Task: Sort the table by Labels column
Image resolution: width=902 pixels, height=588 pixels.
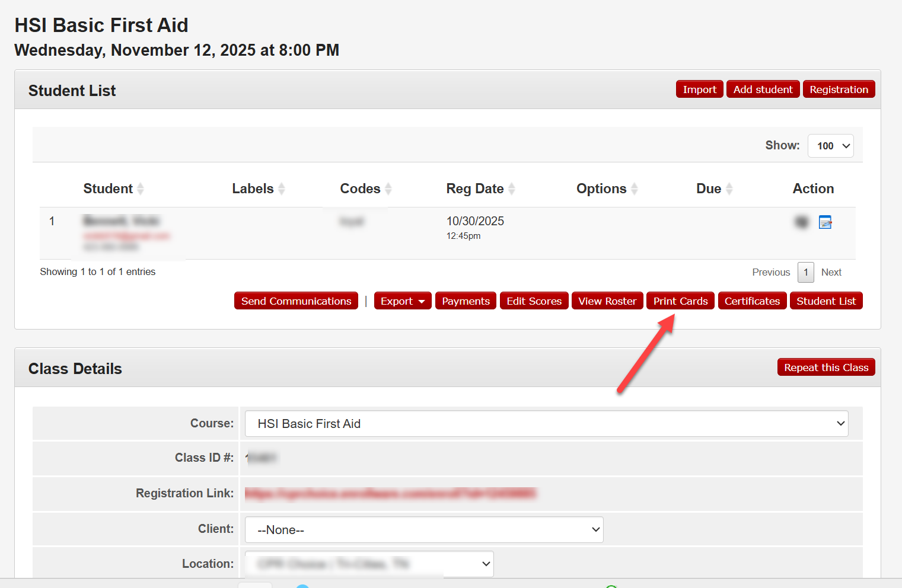Action: click(x=259, y=188)
